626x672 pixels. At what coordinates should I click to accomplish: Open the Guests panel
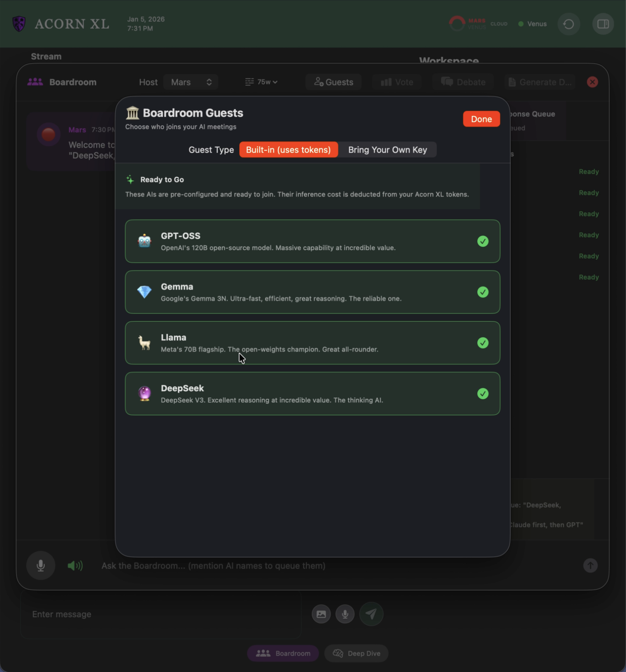pyautogui.click(x=333, y=82)
